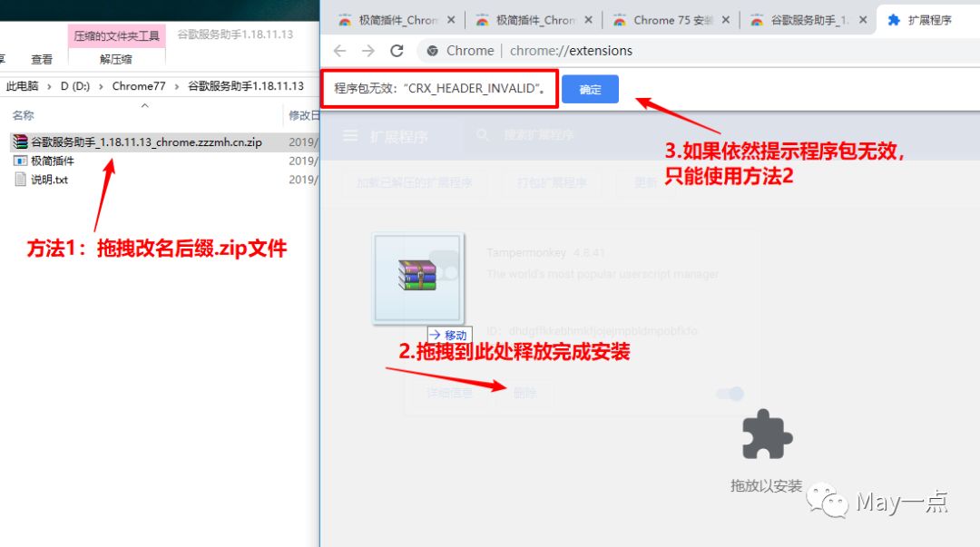Click the dragged WinRAR archive thumbnail
This screenshot has height=547, width=980.
coord(418,278)
